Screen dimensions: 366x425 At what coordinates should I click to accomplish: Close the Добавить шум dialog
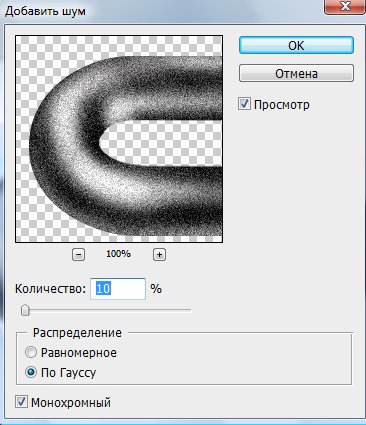point(345,7)
